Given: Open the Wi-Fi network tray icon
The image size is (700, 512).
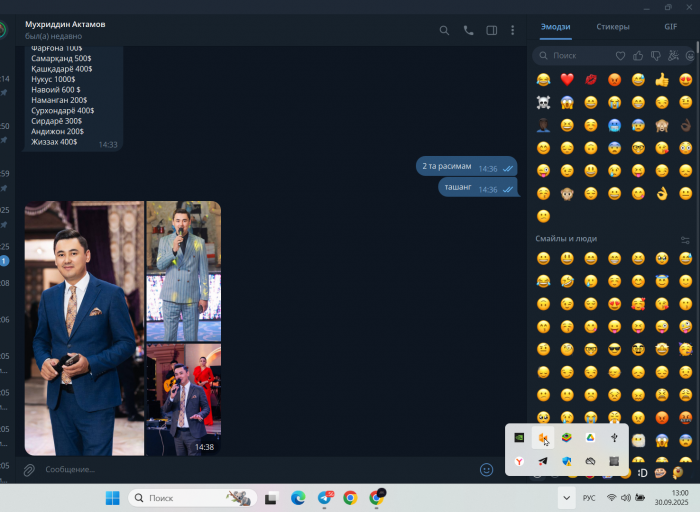Looking at the screenshot, I should click(612, 498).
